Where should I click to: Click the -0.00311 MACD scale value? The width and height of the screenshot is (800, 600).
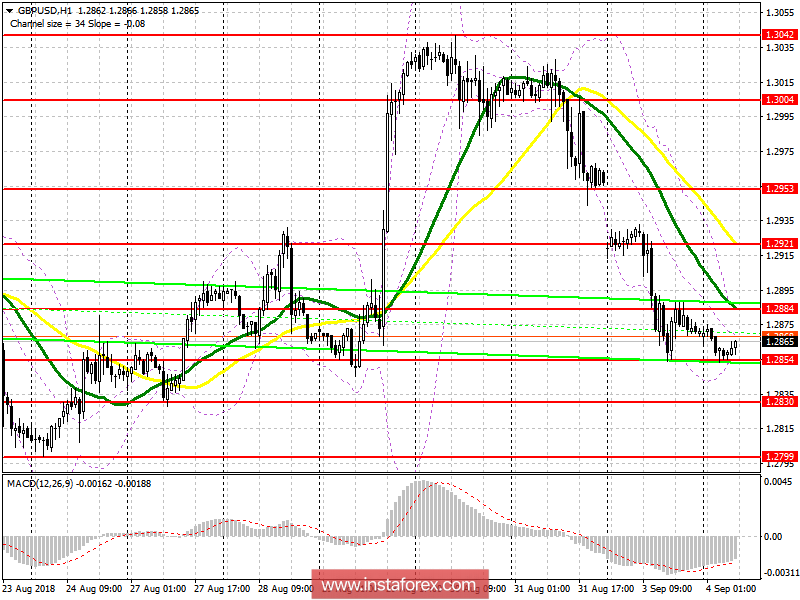pos(781,573)
